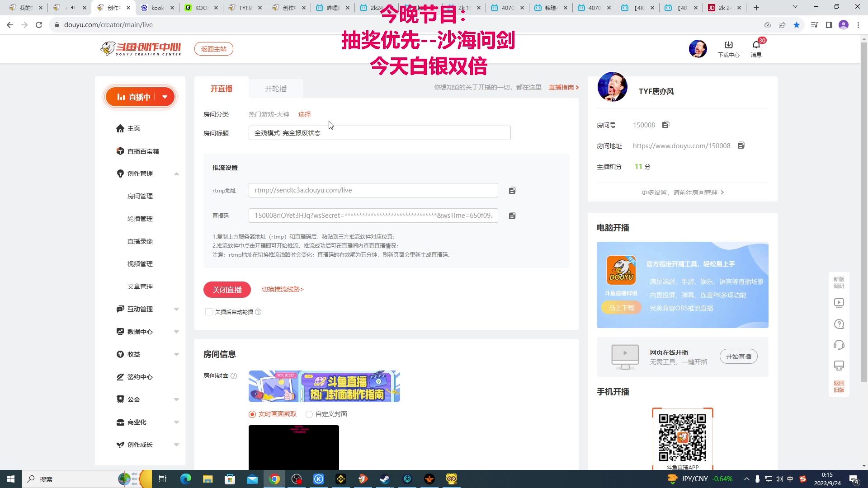Open 房间管理 in the sidebar menu
The width and height of the screenshot is (868, 488).
[140, 196]
